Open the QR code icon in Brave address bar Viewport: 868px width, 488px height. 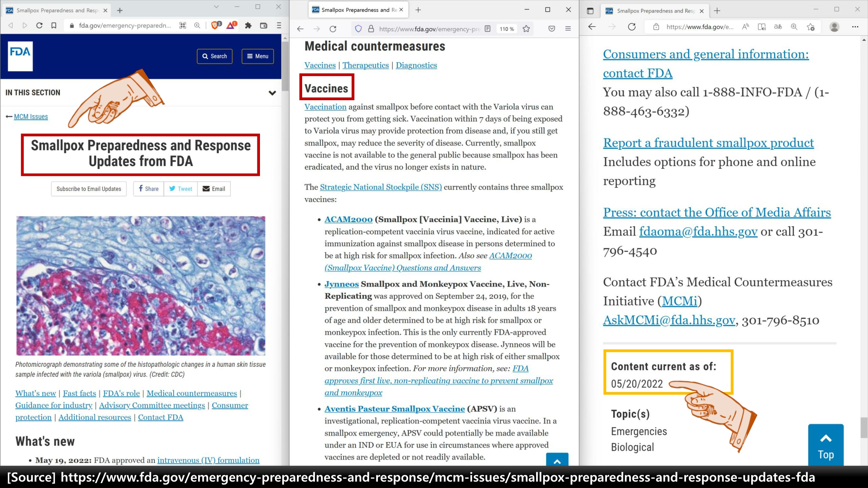coord(183,25)
